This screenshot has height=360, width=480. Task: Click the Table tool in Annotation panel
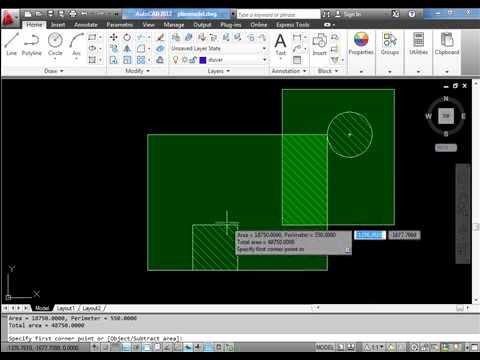297,60
